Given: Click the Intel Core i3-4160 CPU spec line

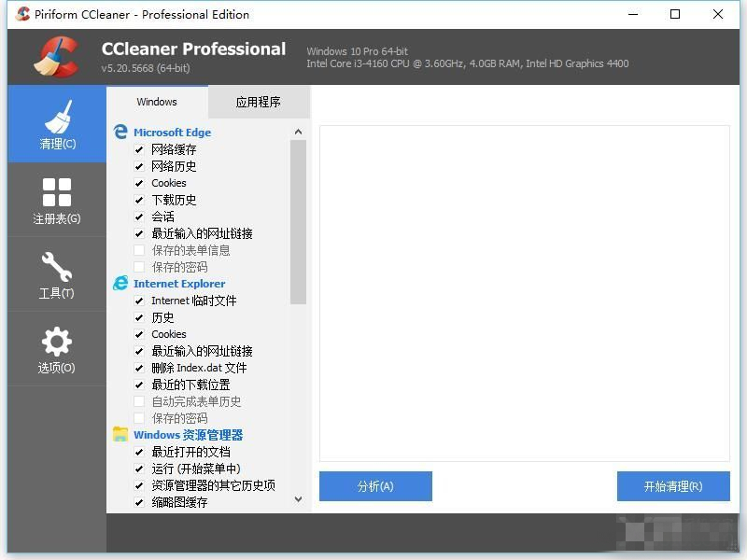Looking at the screenshot, I should (x=468, y=63).
